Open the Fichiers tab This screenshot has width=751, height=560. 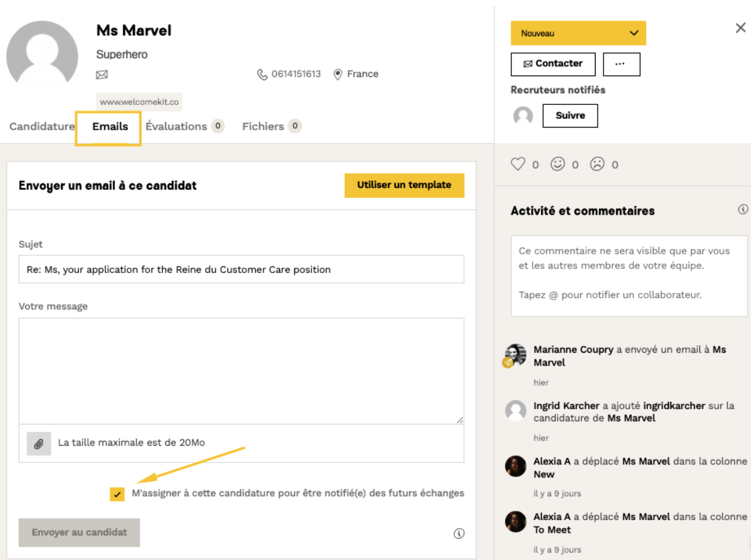coord(263,126)
